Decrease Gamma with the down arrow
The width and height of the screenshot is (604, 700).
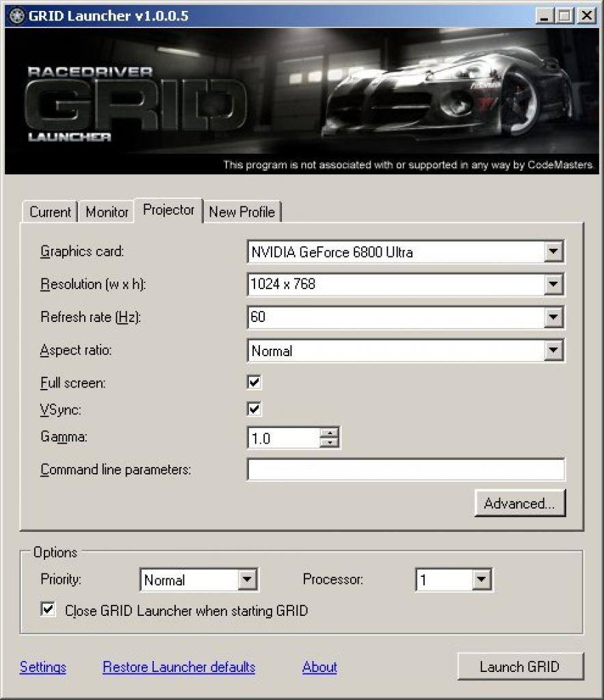pos(329,443)
